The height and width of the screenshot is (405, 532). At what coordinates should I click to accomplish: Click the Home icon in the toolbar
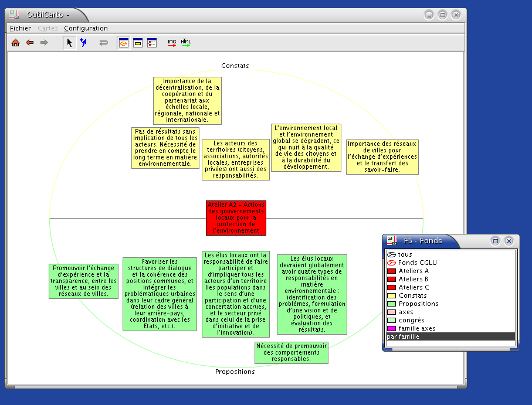click(x=15, y=43)
